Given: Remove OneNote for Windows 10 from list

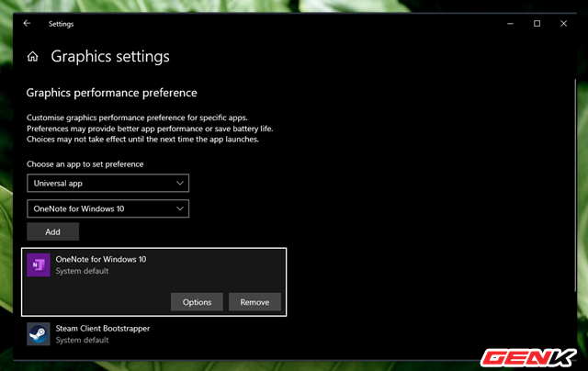Looking at the screenshot, I should [x=254, y=302].
